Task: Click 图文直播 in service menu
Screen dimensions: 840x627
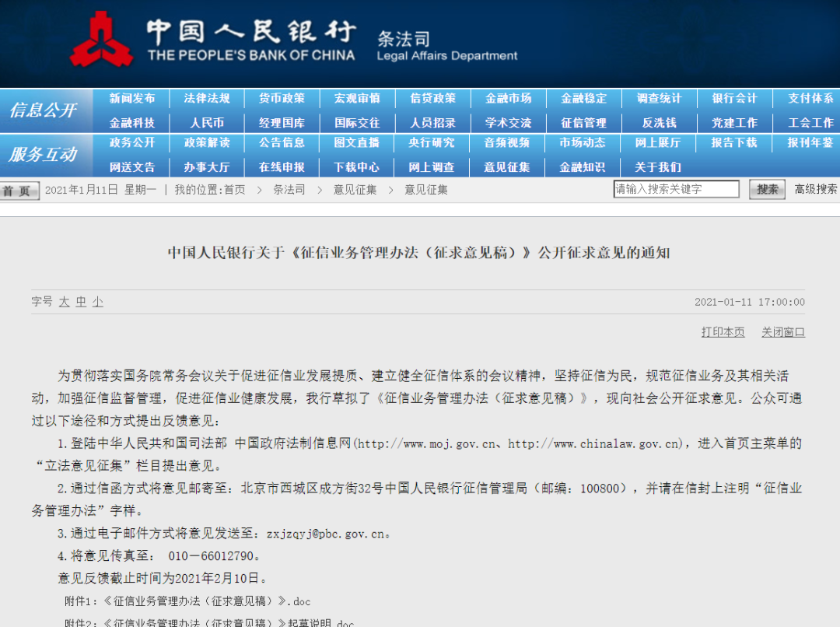Action: (x=357, y=142)
